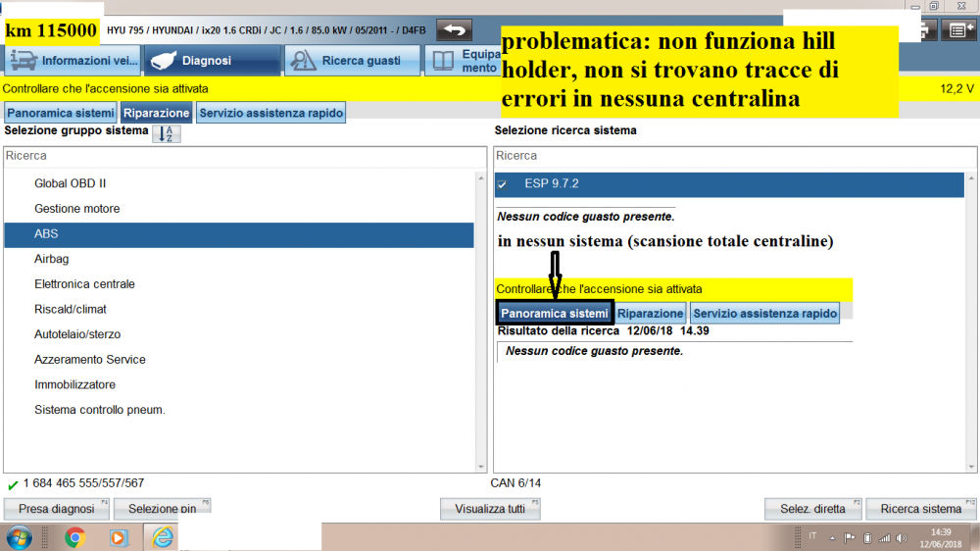The image size is (980, 551).
Task: Select Autotelaio/sterzo group
Action: tap(239, 334)
